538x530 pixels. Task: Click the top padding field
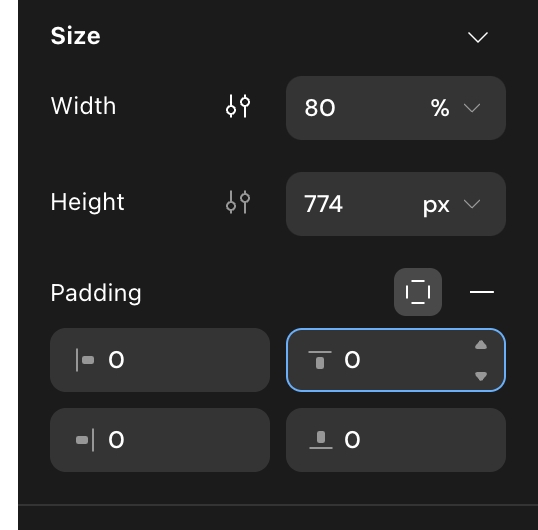396,360
